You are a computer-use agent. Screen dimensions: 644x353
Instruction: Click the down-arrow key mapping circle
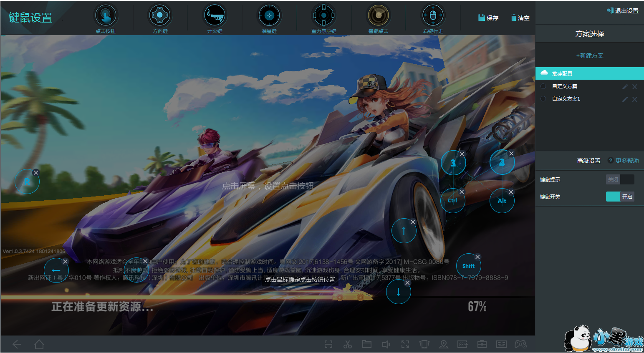click(x=399, y=292)
